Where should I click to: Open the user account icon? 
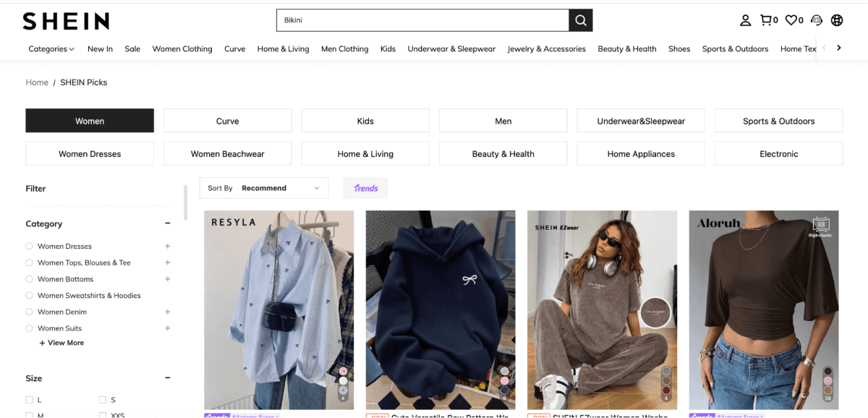pyautogui.click(x=745, y=20)
